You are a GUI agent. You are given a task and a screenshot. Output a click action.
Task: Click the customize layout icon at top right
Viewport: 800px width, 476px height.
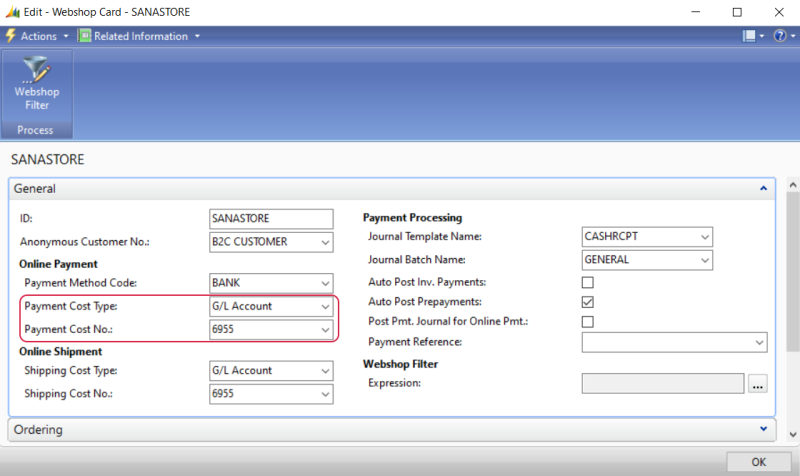[x=749, y=36]
